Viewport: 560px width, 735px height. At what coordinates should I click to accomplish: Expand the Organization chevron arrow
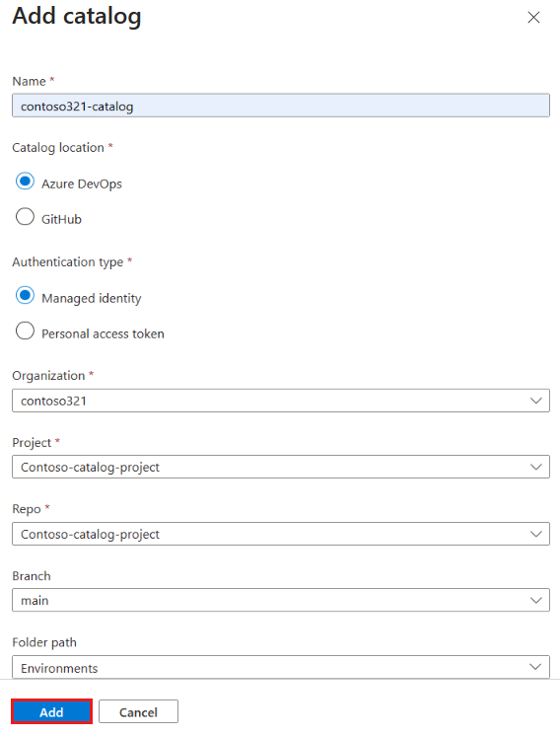pos(535,401)
